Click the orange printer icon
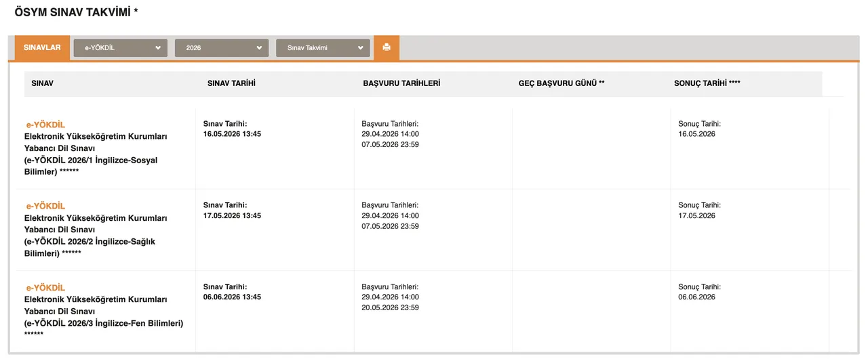The height and width of the screenshot is (361, 868). coord(387,47)
